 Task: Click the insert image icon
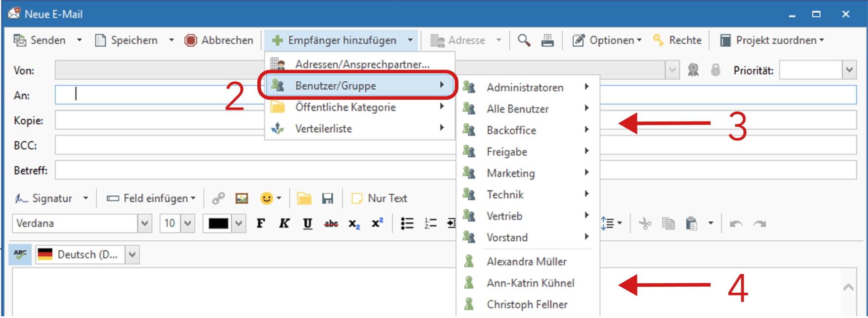click(x=242, y=198)
